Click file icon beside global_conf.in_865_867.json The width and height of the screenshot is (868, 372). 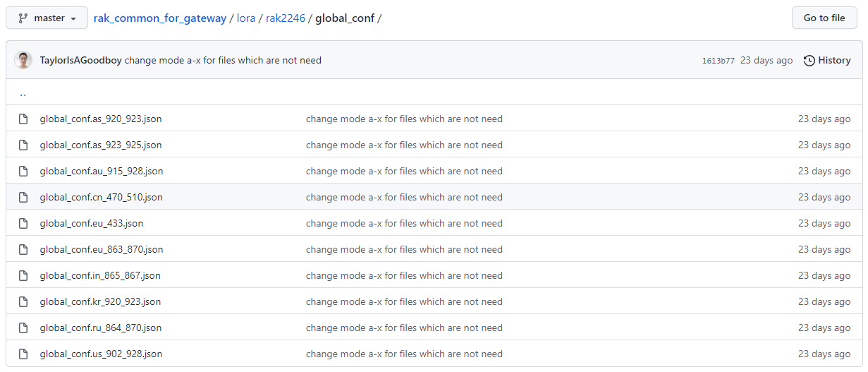(23, 275)
